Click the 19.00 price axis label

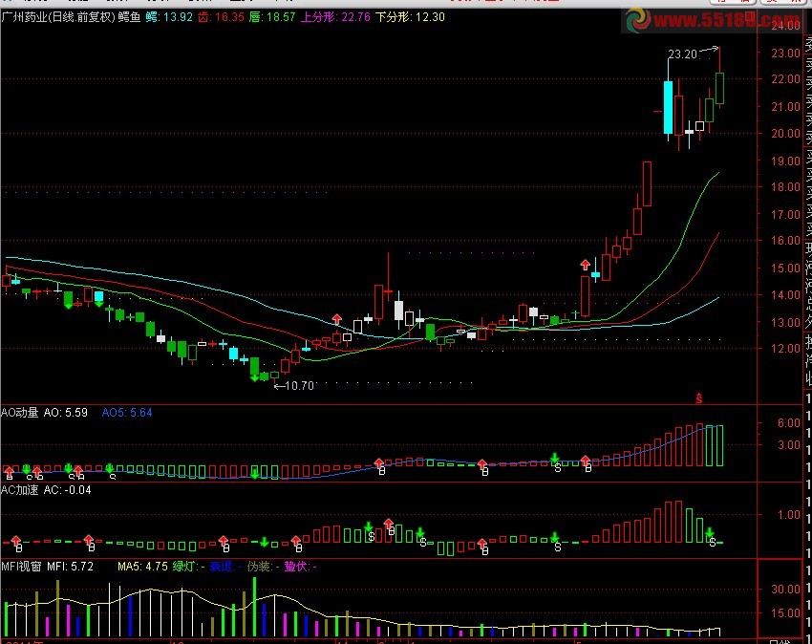pyautogui.click(x=785, y=161)
